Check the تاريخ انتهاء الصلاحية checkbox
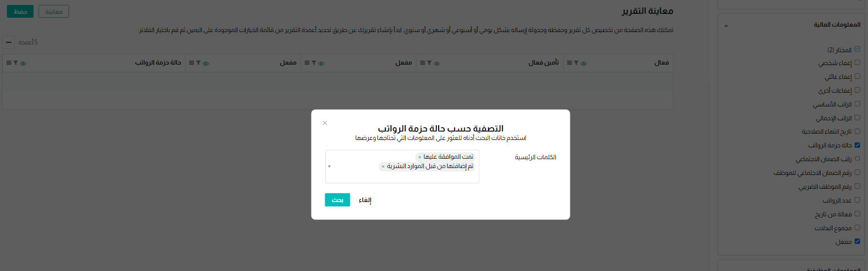 [x=857, y=131]
